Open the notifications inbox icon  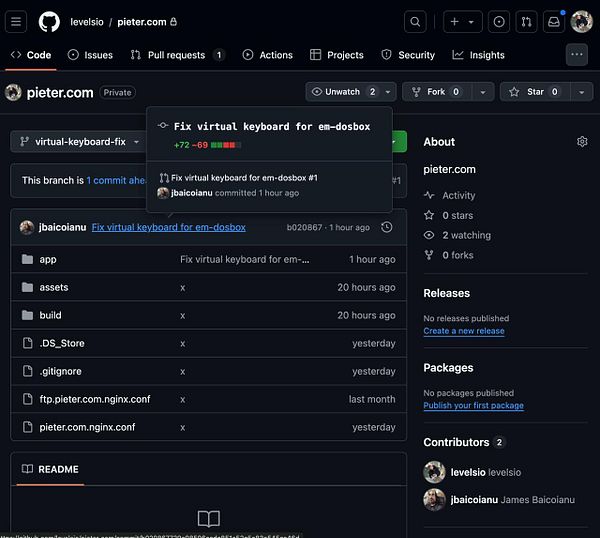(x=554, y=22)
